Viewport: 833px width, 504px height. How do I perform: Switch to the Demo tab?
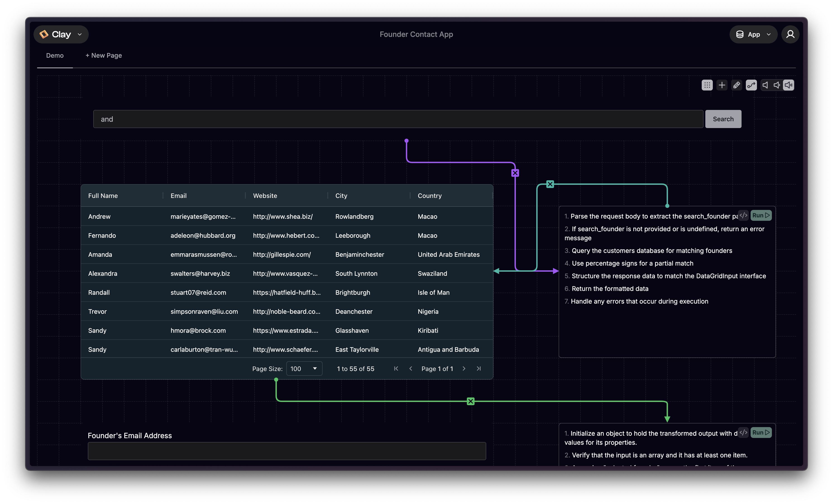(54, 55)
